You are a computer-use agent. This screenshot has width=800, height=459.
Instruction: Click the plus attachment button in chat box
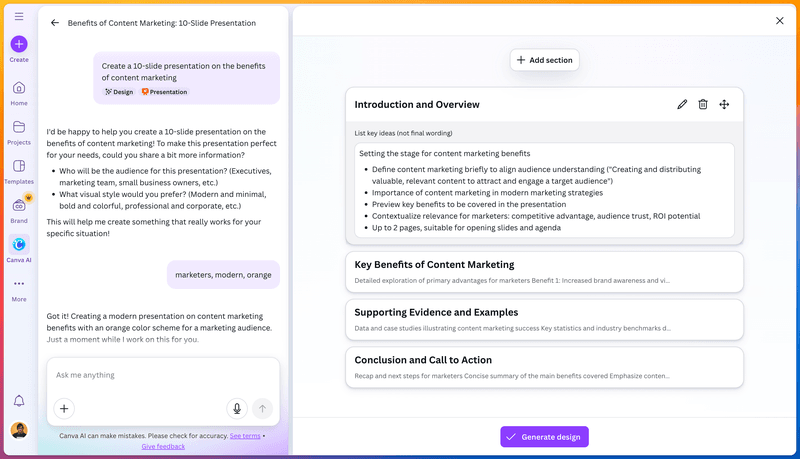(64, 409)
